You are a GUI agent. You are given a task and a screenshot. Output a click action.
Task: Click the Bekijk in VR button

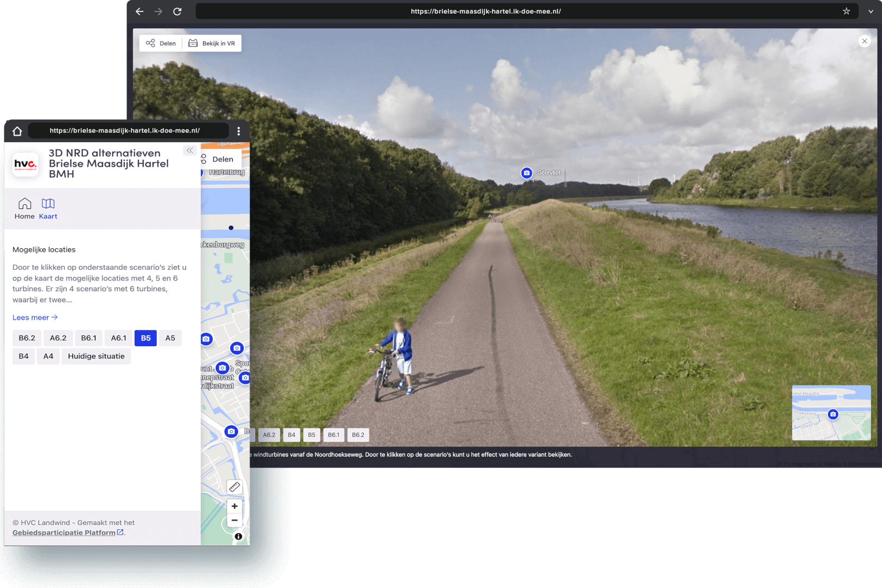tap(212, 44)
